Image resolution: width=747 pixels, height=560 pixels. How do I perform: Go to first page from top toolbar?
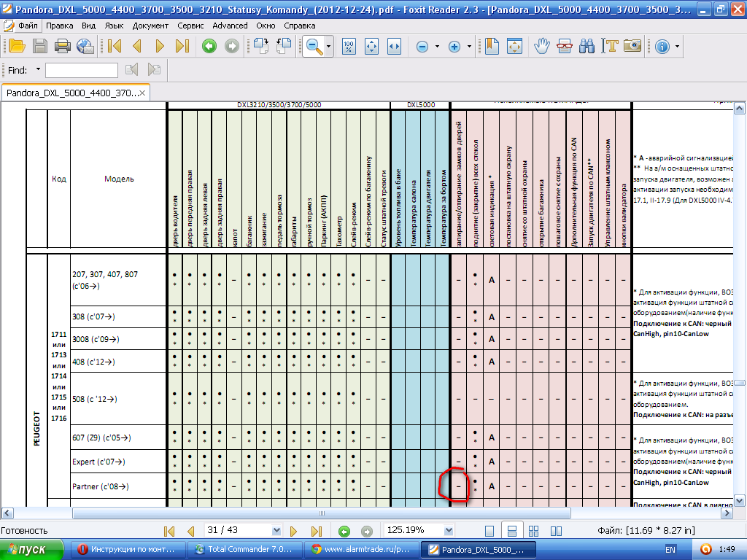coord(115,46)
